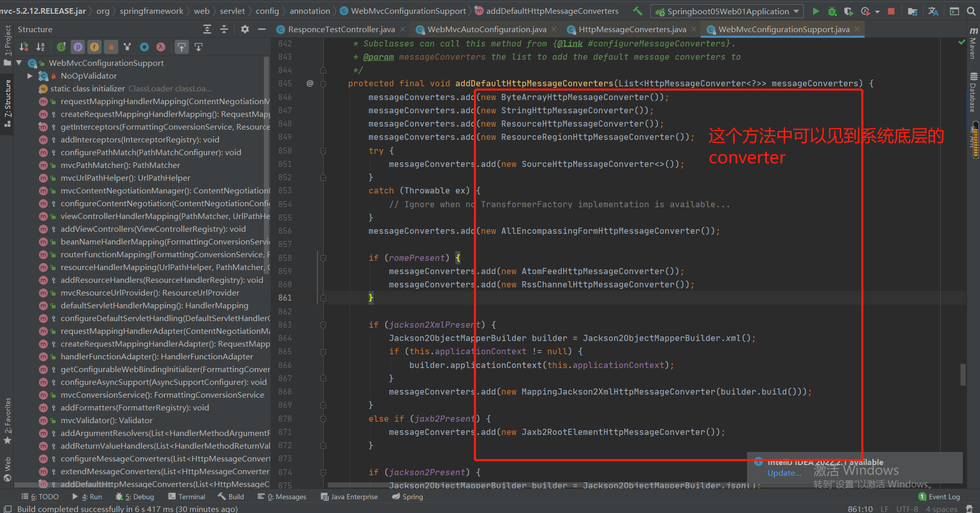Click Update link in IDEA notification
This screenshot has height=513, width=980.
pos(784,473)
